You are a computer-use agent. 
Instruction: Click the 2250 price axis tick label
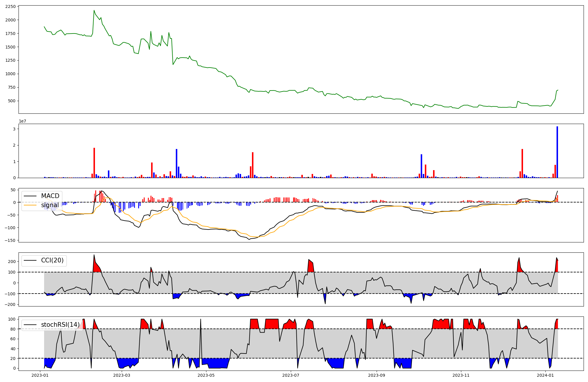click(x=11, y=6)
